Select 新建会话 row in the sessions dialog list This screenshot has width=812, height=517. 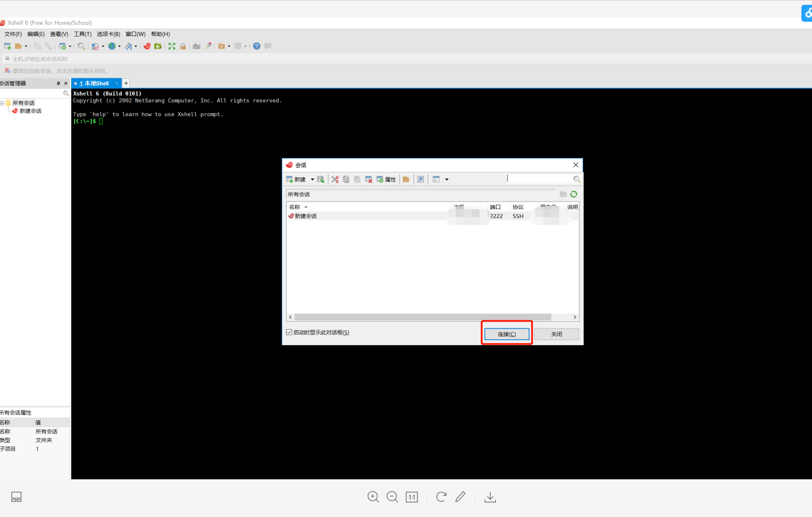click(433, 216)
